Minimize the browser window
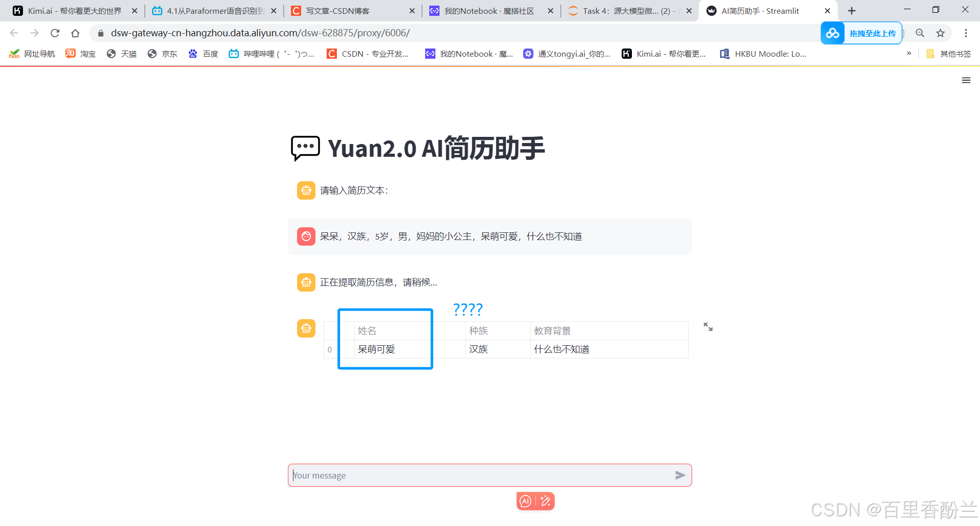980x526 pixels. [x=907, y=10]
